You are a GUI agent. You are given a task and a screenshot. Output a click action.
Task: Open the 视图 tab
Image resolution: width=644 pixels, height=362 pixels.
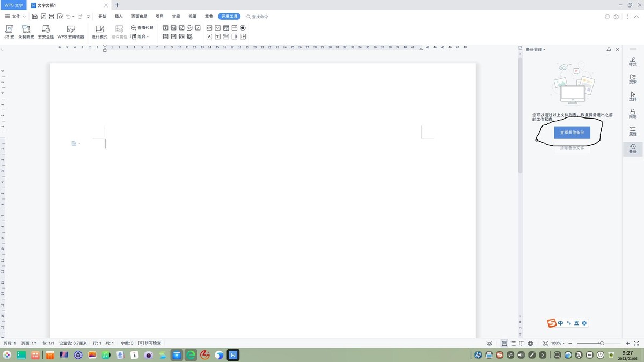192,17
